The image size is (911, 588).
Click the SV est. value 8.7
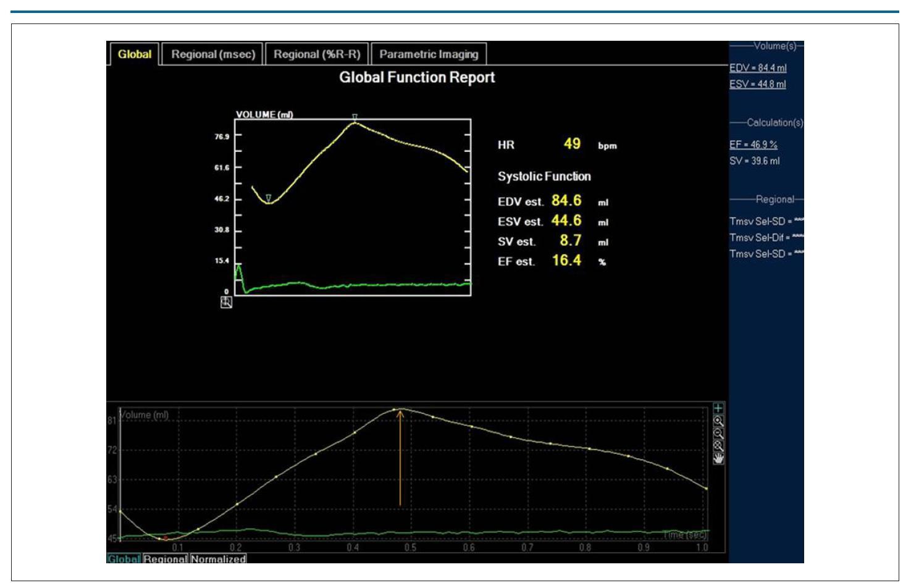(570, 240)
